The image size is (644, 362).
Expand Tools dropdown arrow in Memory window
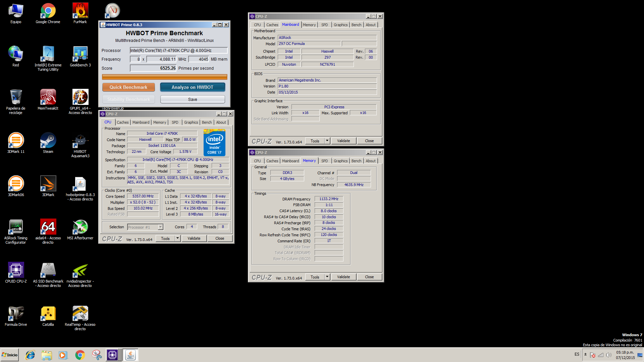pos(327,277)
